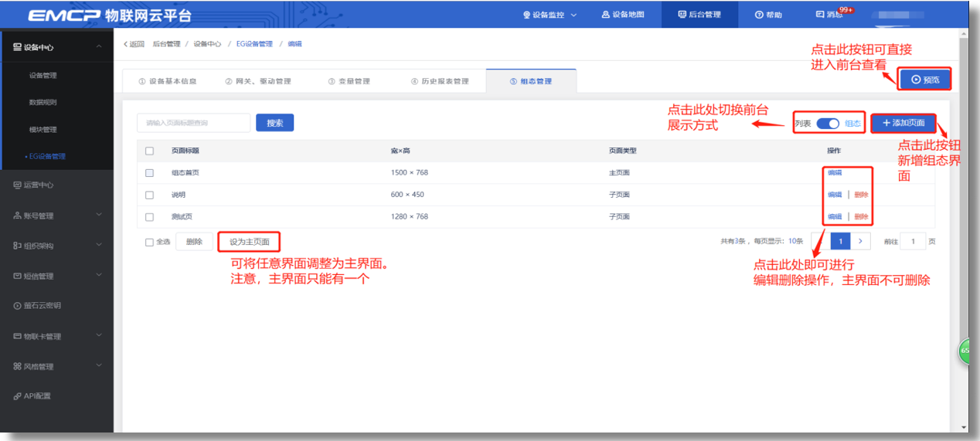Click the 后台管理 monitor icon
Image resolution: width=980 pixels, height=441 pixels.
(x=682, y=15)
